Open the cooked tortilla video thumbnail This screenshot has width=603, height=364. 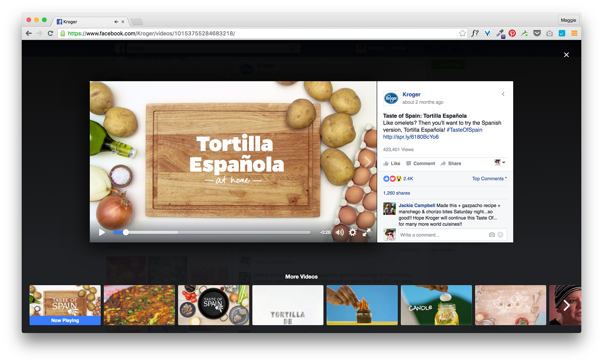coord(139,305)
